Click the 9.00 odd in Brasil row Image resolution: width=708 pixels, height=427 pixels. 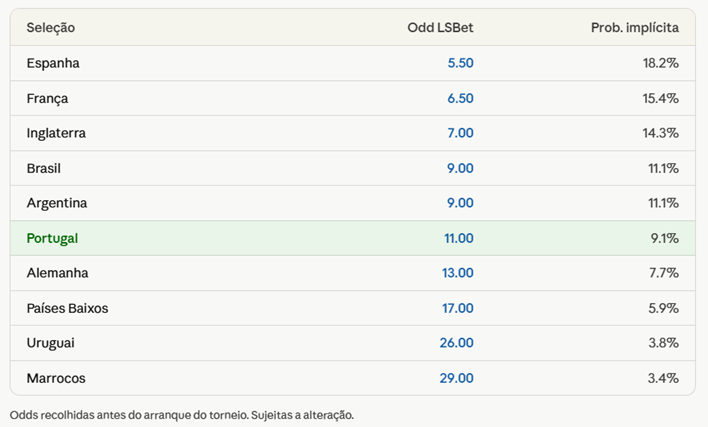coord(461,168)
